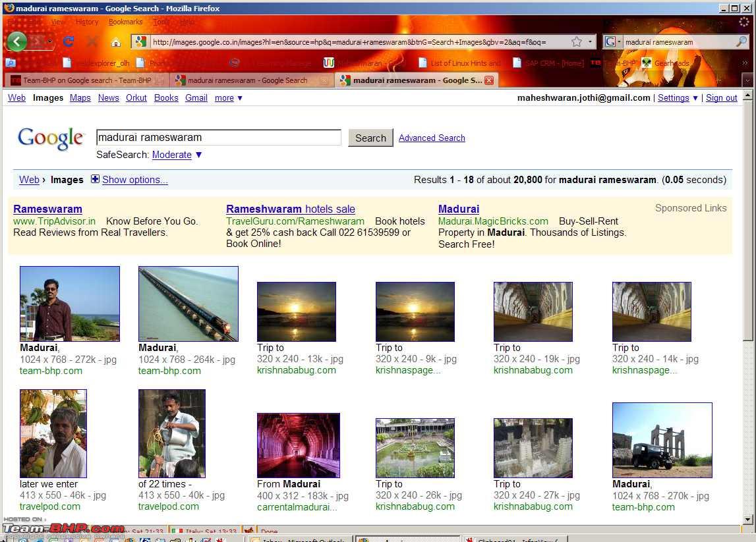756x542 pixels.
Task: Reload the page with the blue Reload icon
Action: click(x=69, y=42)
